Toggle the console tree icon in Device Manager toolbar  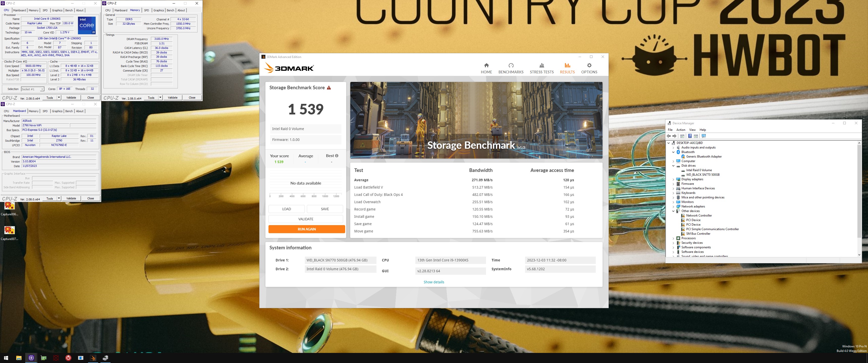click(682, 136)
